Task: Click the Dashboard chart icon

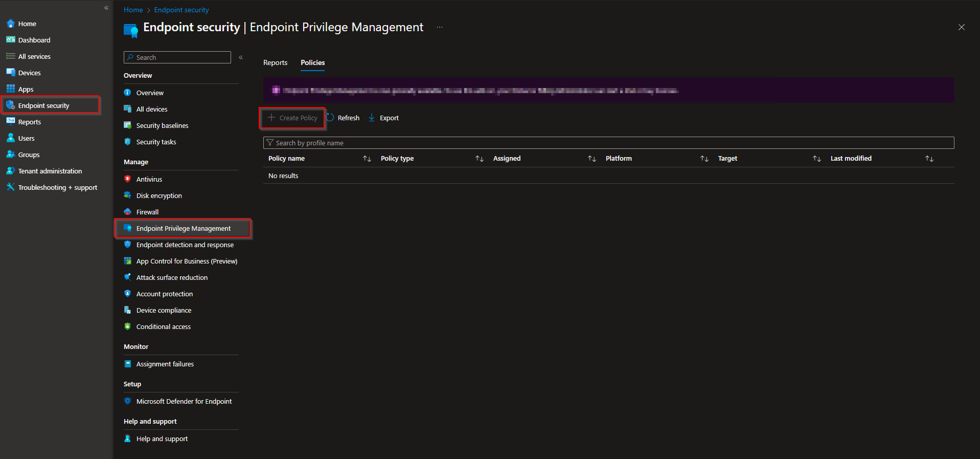Action: (x=10, y=40)
